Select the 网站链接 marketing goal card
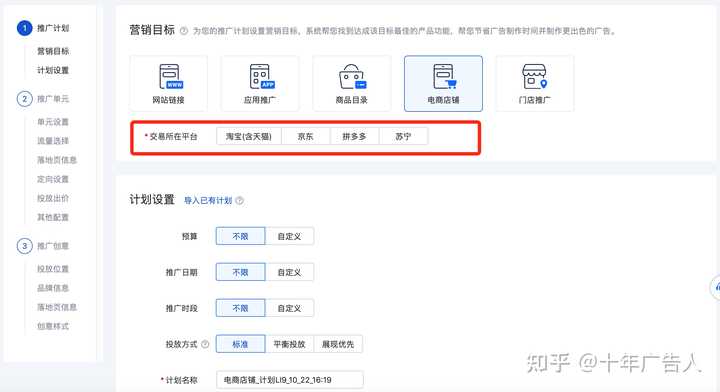This screenshot has width=720, height=392. (169, 84)
